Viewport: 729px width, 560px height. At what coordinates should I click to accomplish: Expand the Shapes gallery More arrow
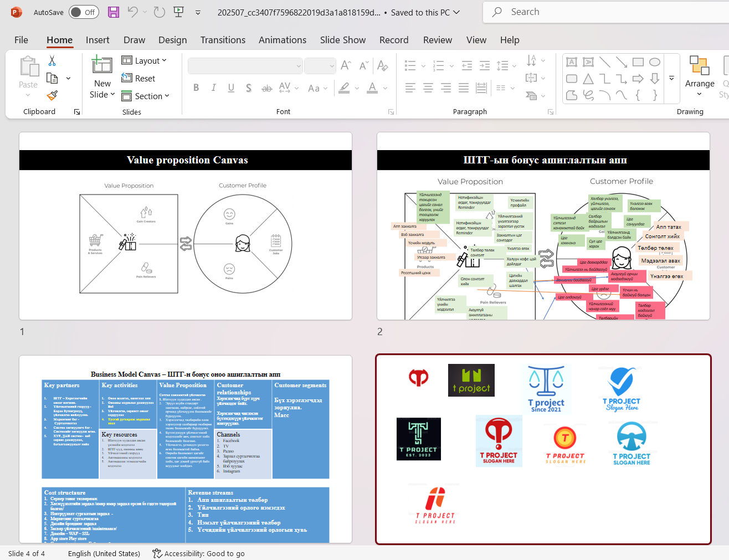tap(671, 79)
